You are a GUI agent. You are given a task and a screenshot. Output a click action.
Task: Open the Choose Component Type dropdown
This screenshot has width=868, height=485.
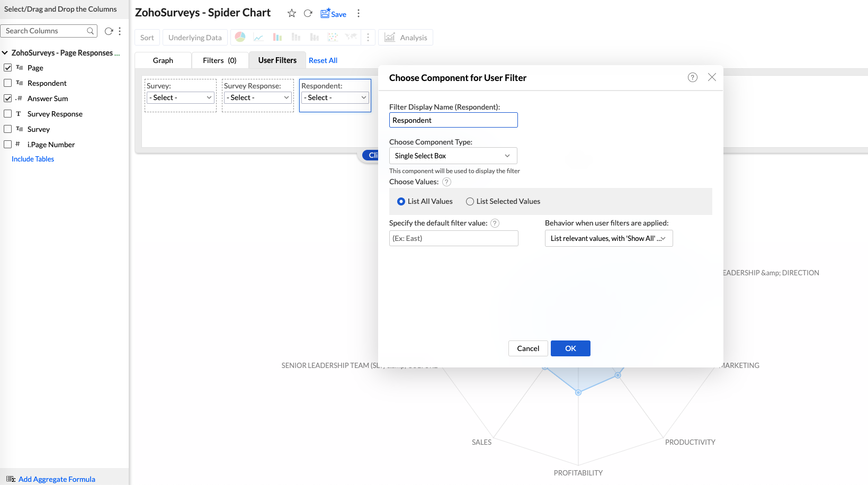pyautogui.click(x=453, y=156)
